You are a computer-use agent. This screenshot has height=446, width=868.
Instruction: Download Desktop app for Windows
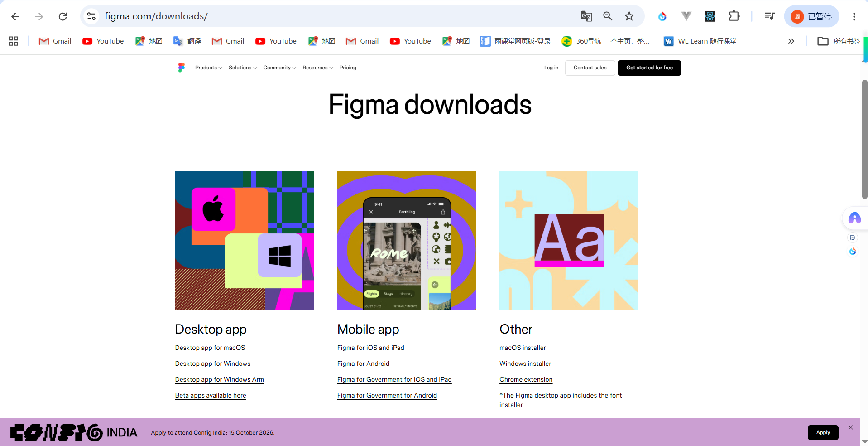tap(213, 364)
